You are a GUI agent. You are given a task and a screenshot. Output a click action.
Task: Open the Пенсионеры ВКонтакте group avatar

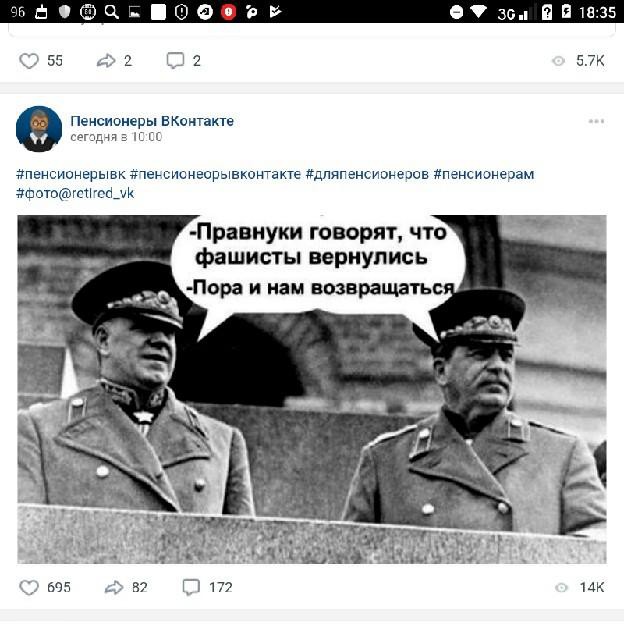39,129
